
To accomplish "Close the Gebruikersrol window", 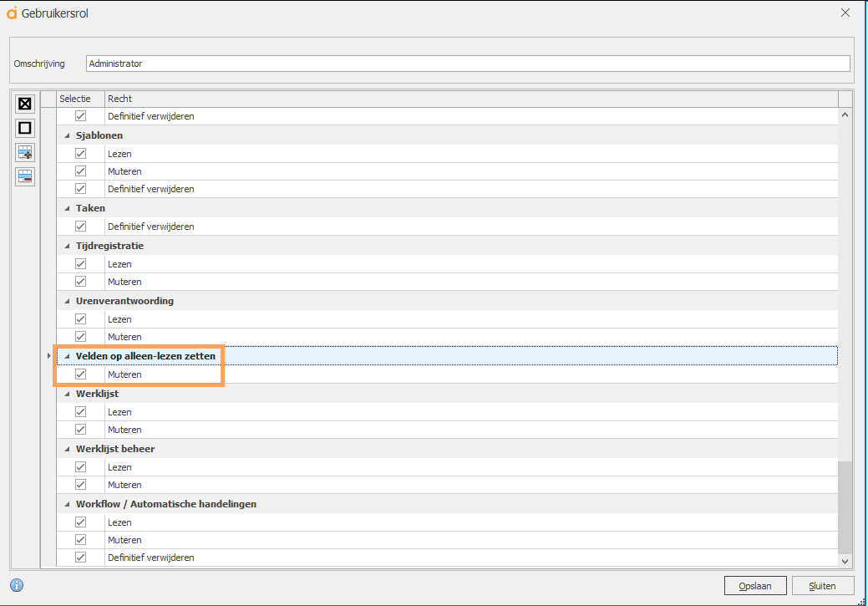I will click(845, 13).
